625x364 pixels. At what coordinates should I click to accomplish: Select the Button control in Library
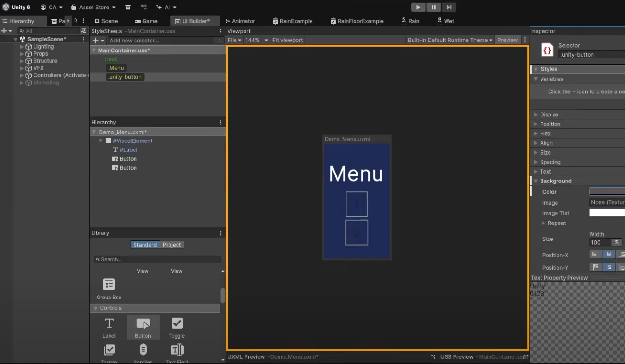143,327
